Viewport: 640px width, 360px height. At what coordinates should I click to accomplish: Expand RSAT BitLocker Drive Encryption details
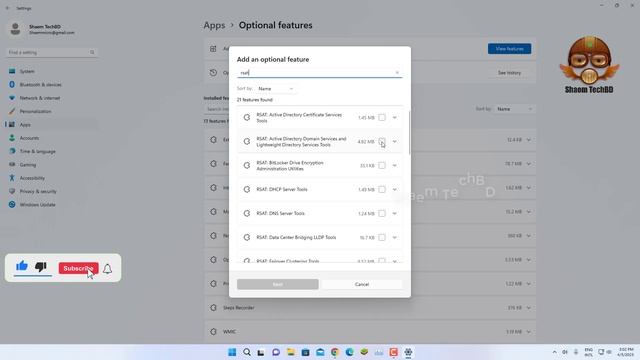tap(395, 165)
